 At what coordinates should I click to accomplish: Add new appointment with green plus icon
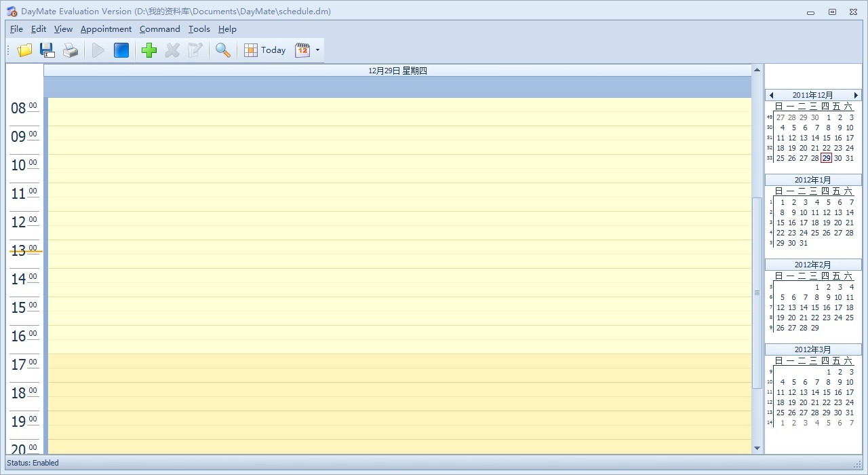(149, 50)
